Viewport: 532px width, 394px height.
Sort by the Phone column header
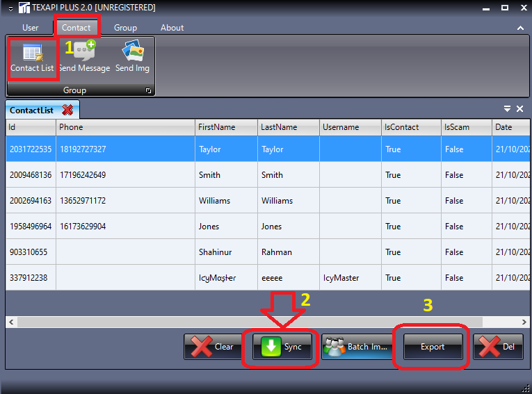(x=125, y=127)
